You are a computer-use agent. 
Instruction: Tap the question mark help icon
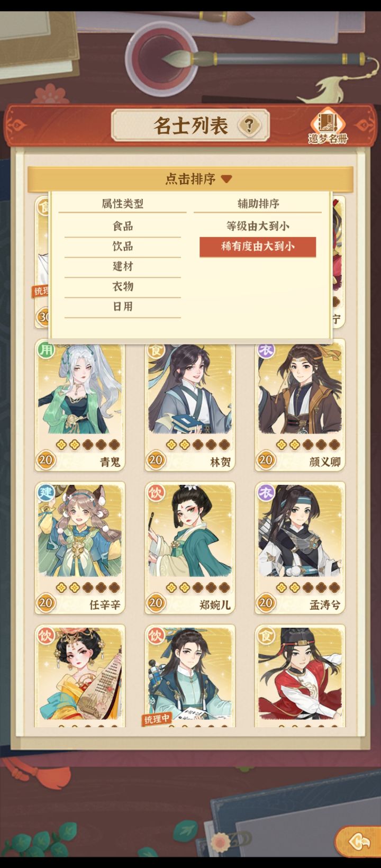click(x=249, y=125)
